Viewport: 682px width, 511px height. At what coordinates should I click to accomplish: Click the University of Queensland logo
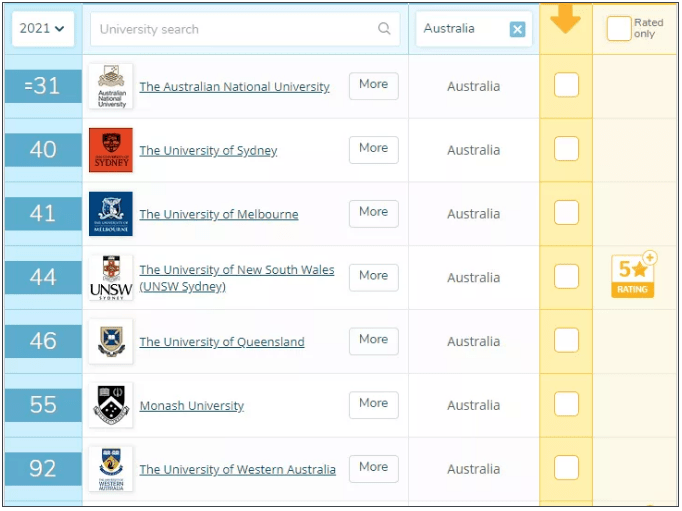click(x=110, y=341)
